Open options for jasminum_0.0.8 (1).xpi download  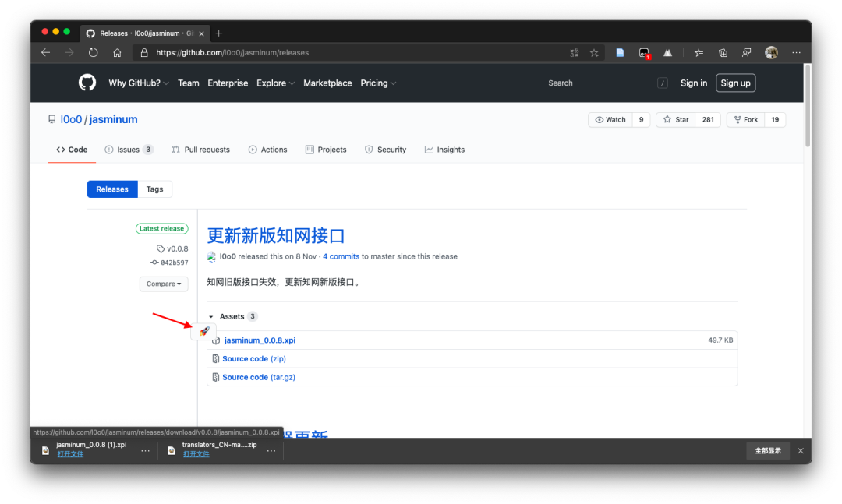(146, 451)
